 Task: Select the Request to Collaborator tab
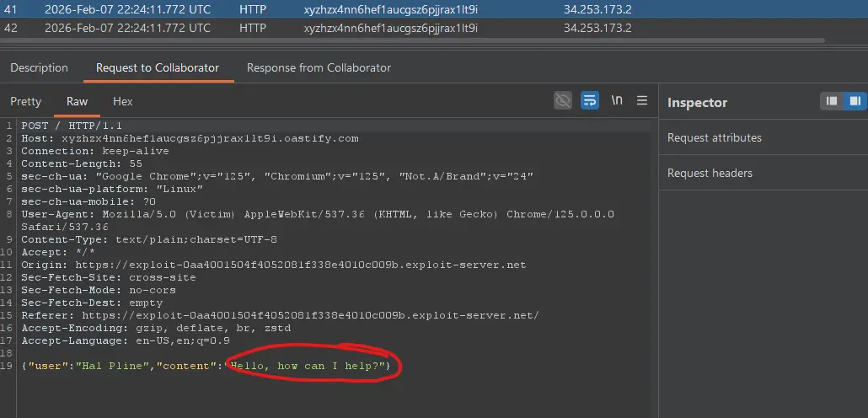[x=158, y=67]
